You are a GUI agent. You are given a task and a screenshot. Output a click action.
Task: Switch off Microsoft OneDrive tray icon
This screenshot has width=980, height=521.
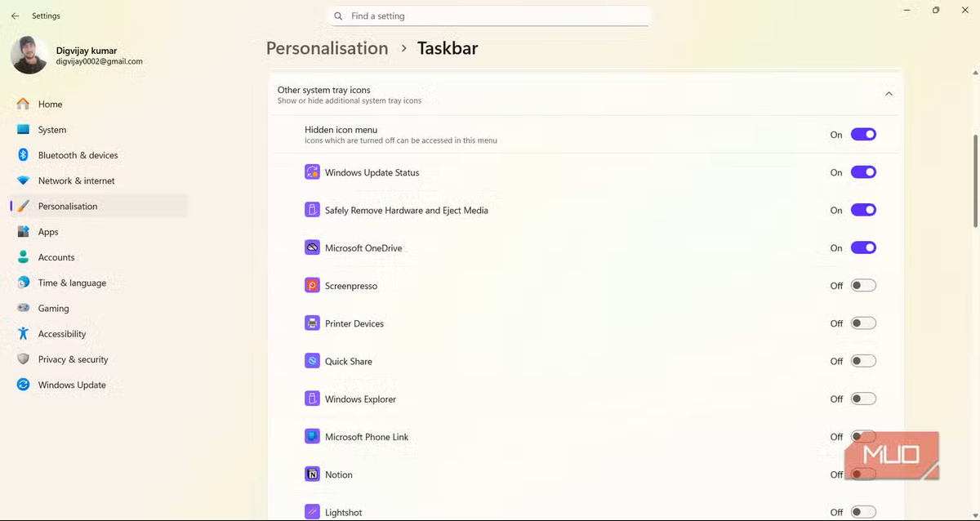[863, 247]
